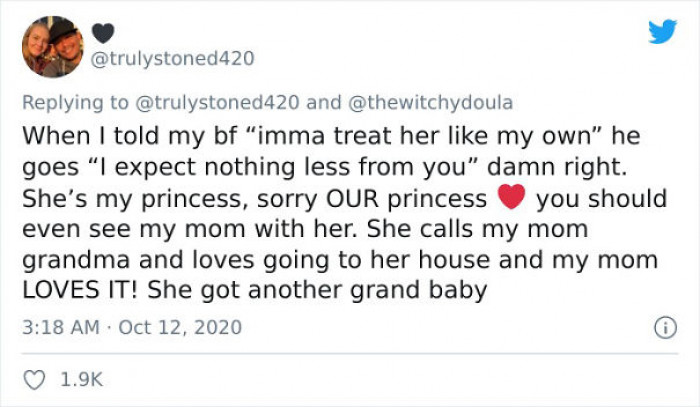Click the info icon beside the timestamp
This screenshot has height=407, width=700.
(660, 327)
